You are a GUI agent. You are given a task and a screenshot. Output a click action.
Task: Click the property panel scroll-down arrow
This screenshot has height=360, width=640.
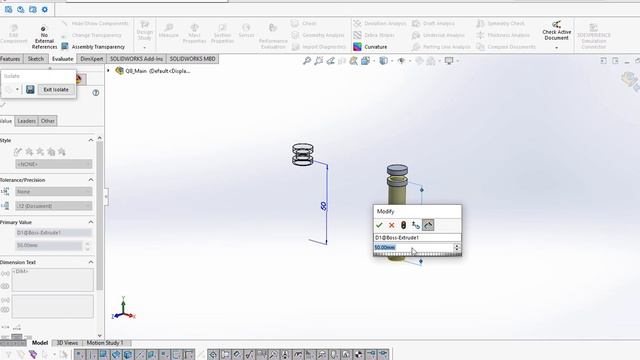[100, 336]
